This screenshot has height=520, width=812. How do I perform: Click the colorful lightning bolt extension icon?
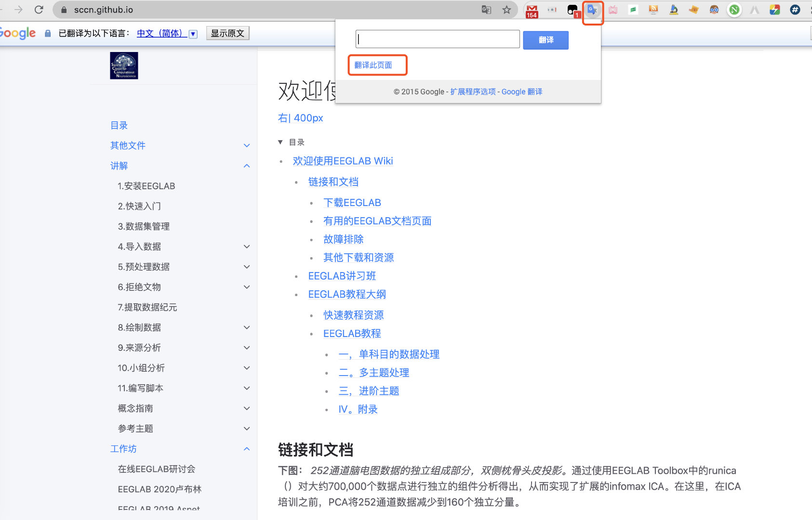coord(775,10)
